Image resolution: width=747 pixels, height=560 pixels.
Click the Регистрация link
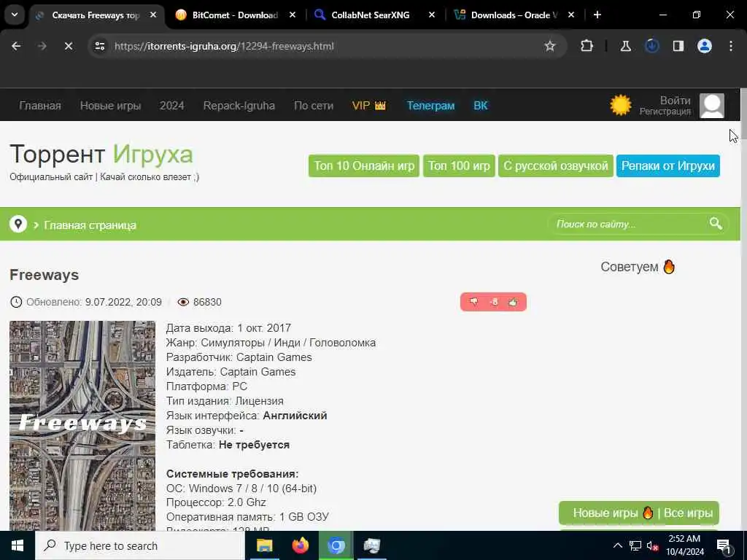pyautogui.click(x=665, y=112)
